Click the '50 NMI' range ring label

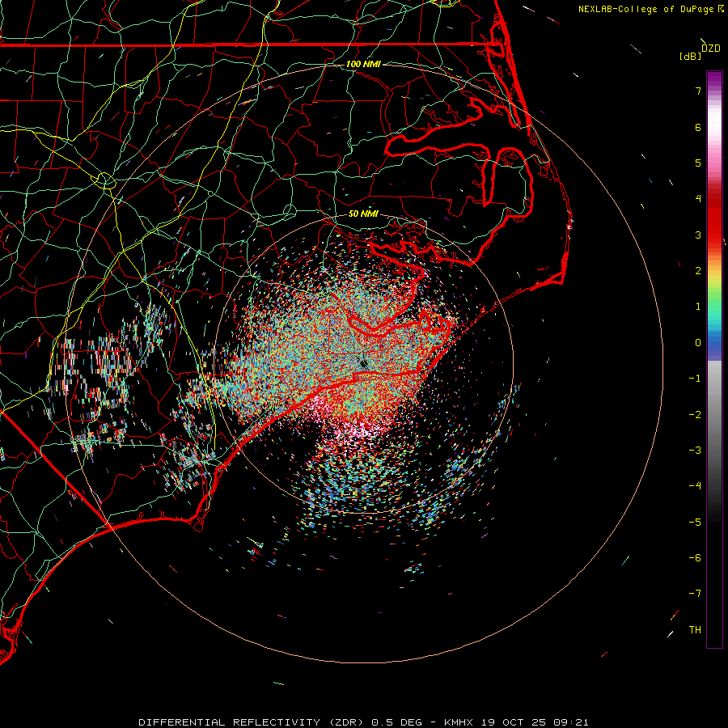pyautogui.click(x=363, y=214)
